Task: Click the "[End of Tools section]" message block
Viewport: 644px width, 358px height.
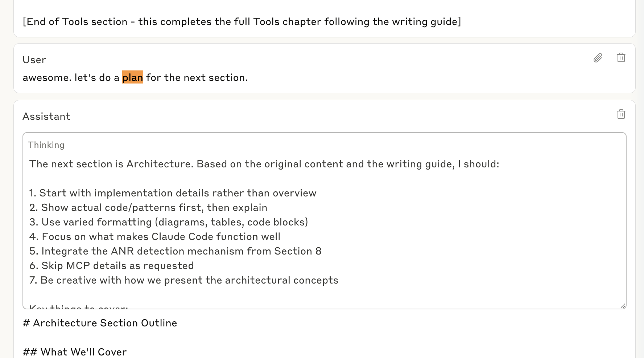Action: (x=242, y=21)
